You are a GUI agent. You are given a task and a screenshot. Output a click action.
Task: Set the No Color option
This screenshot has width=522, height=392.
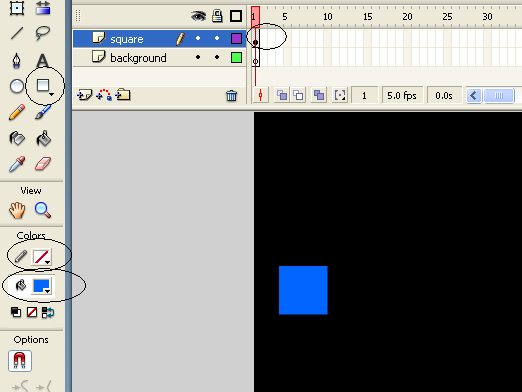coord(32,312)
